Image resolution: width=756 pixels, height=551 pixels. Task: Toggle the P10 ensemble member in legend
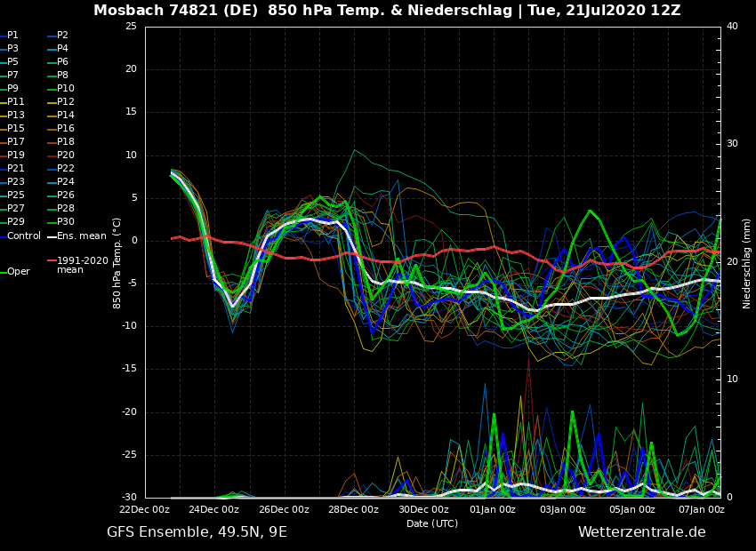pyautogui.click(x=66, y=89)
